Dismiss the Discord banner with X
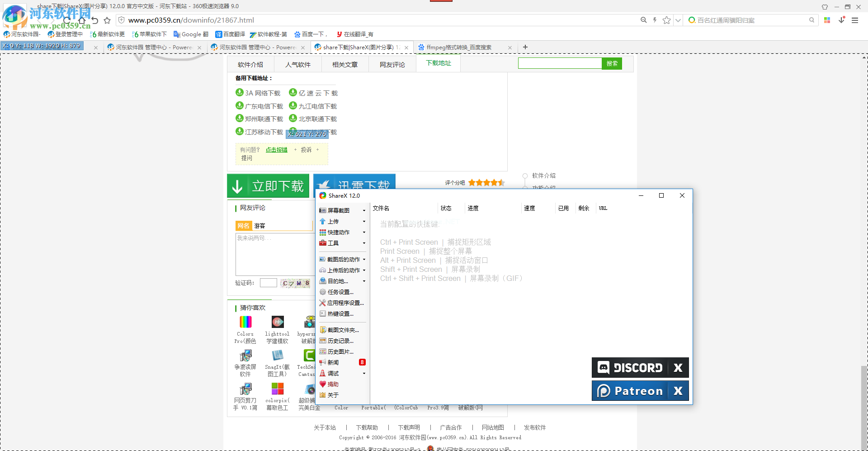 point(678,367)
